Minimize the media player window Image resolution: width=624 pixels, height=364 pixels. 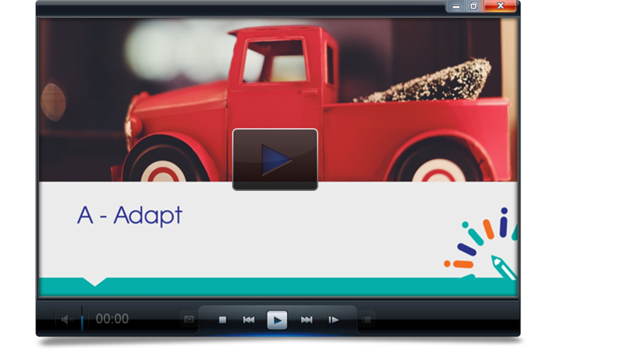pos(456,6)
